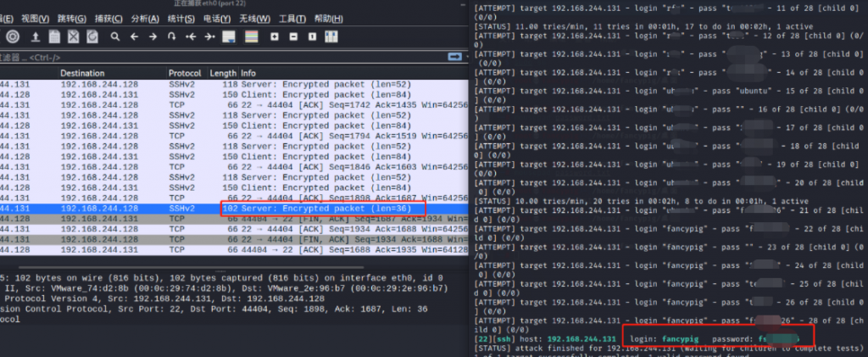
Task: Open the 帮助(H) menu
Action: tap(329, 19)
